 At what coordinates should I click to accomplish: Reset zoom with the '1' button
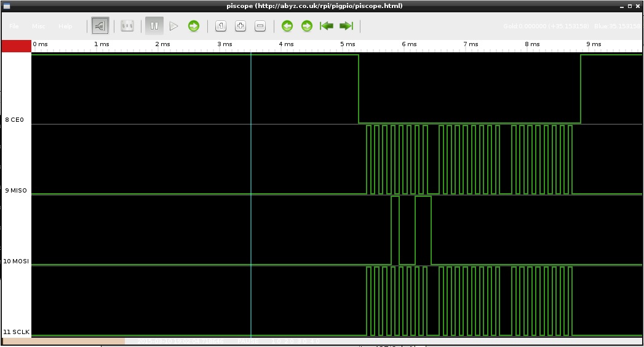[221, 26]
